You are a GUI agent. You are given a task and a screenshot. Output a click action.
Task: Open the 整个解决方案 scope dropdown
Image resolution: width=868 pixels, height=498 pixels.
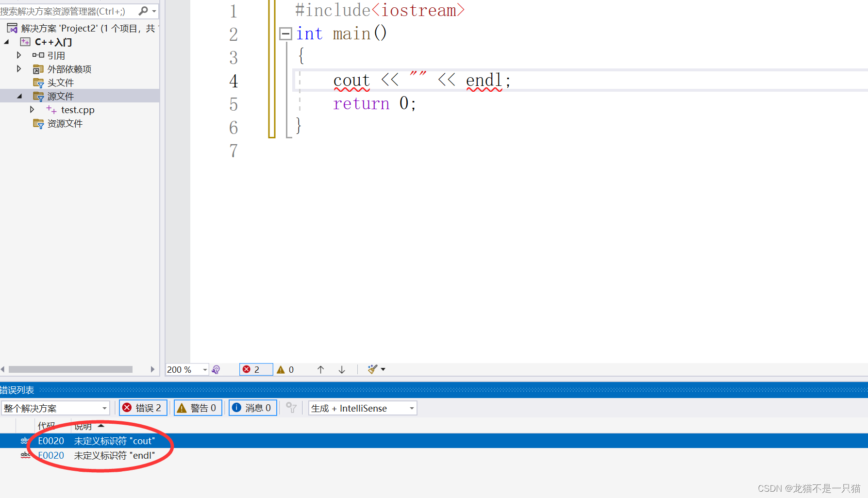tap(55, 408)
